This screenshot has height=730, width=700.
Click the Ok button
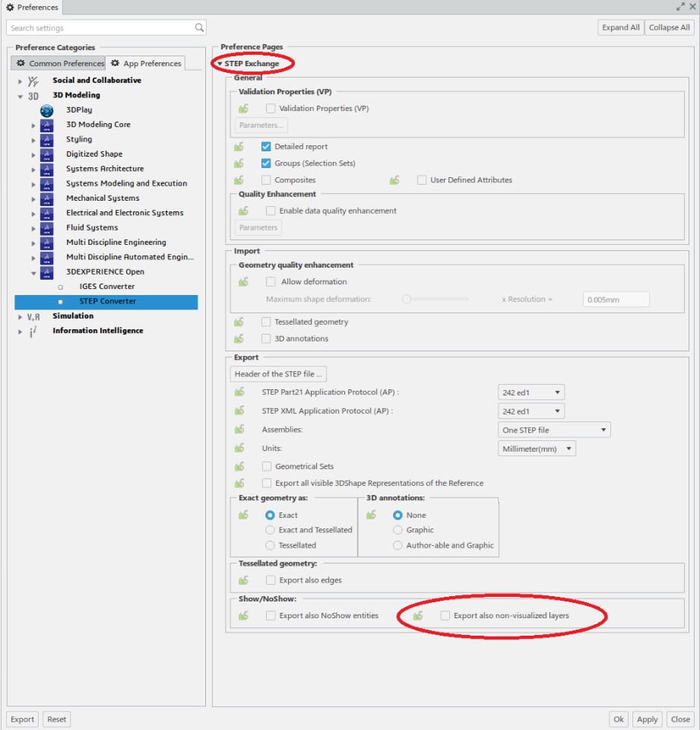619,719
